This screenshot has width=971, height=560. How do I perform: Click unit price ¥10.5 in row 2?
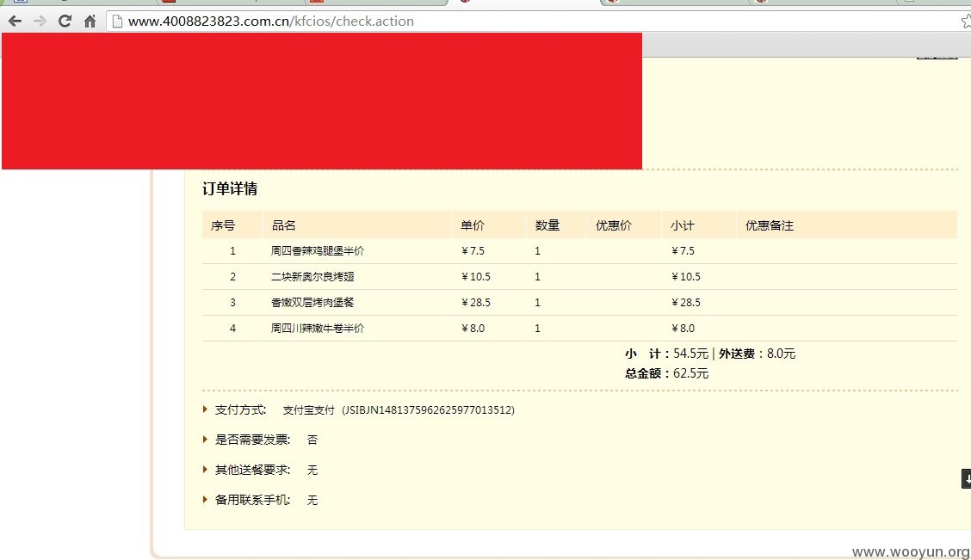[x=476, y=277]
